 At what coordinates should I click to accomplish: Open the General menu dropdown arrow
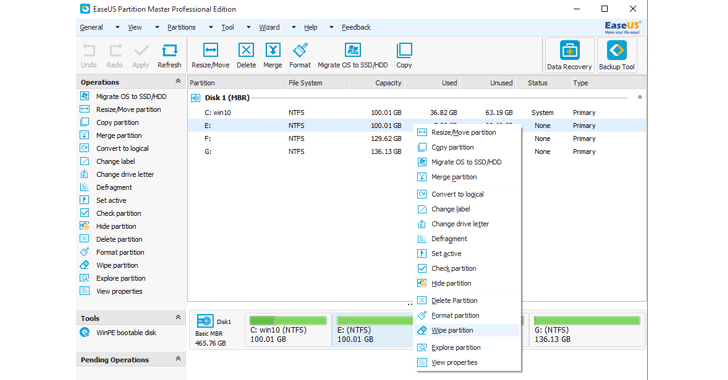click(117, 27)
